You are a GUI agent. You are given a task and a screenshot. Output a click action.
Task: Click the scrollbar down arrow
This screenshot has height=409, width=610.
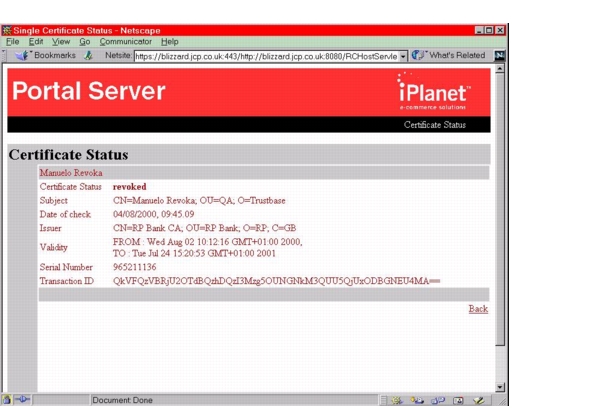pos(500,387)
